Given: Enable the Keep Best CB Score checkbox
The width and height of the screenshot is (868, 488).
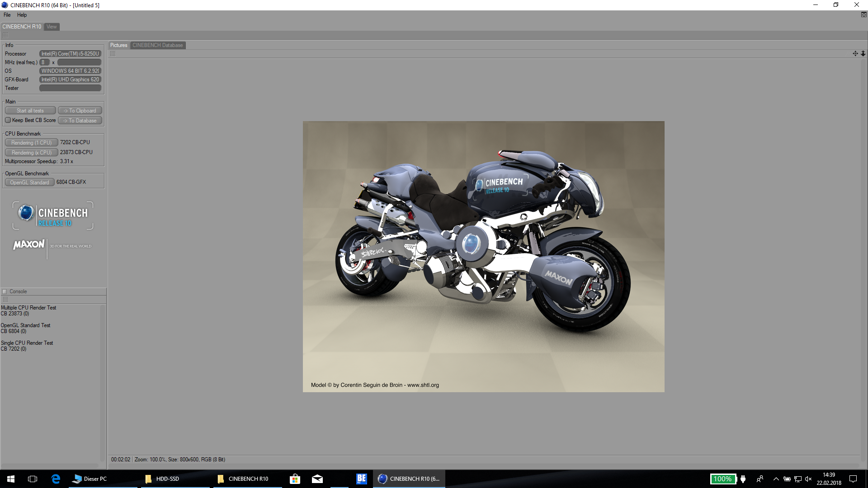Looking at the screenshot, I should tap(8, 120).
